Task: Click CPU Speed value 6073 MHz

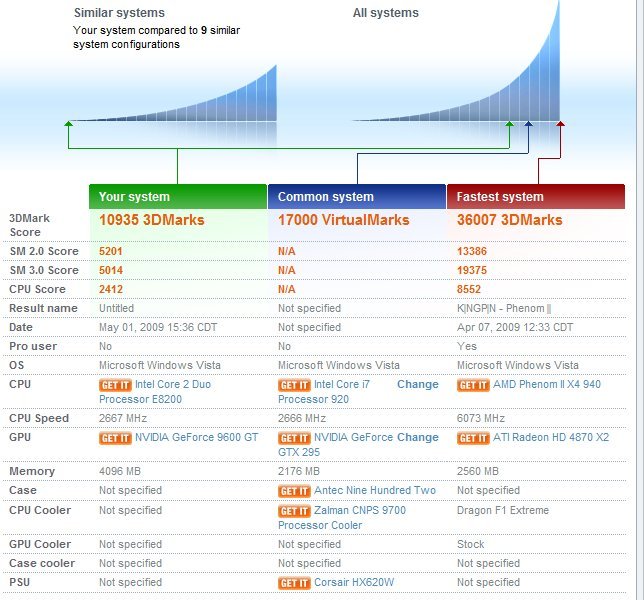Action: [481, 418]
